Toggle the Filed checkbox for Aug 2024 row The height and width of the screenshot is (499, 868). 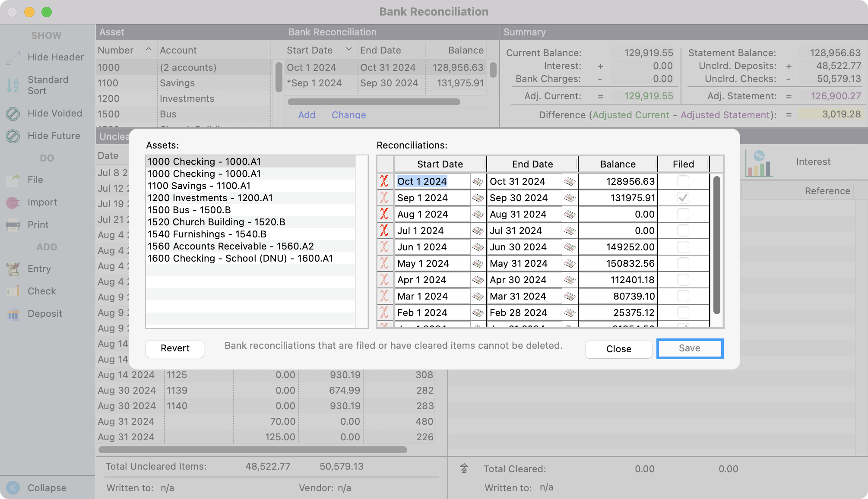tap(683, 214)
